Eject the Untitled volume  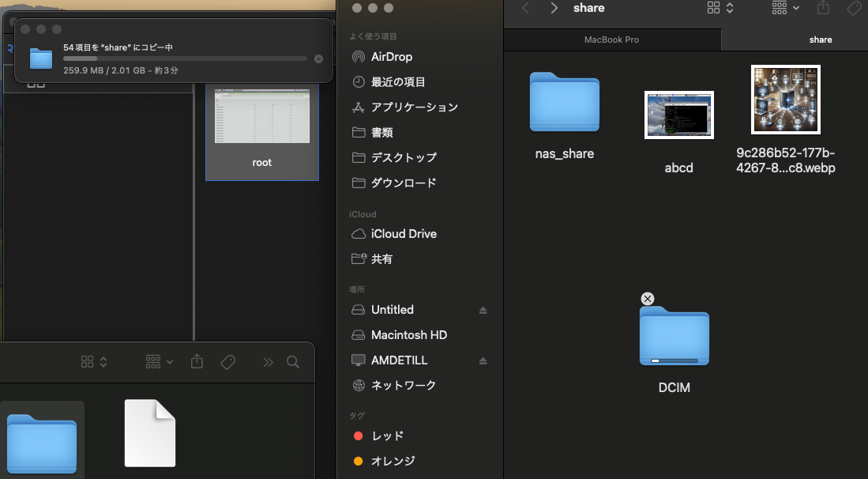pos(483,311)
